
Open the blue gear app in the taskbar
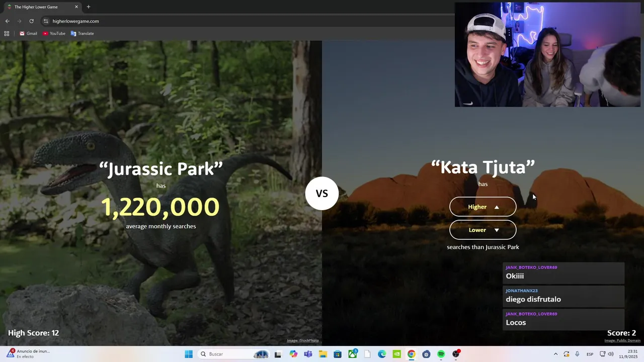coord(426,354)
